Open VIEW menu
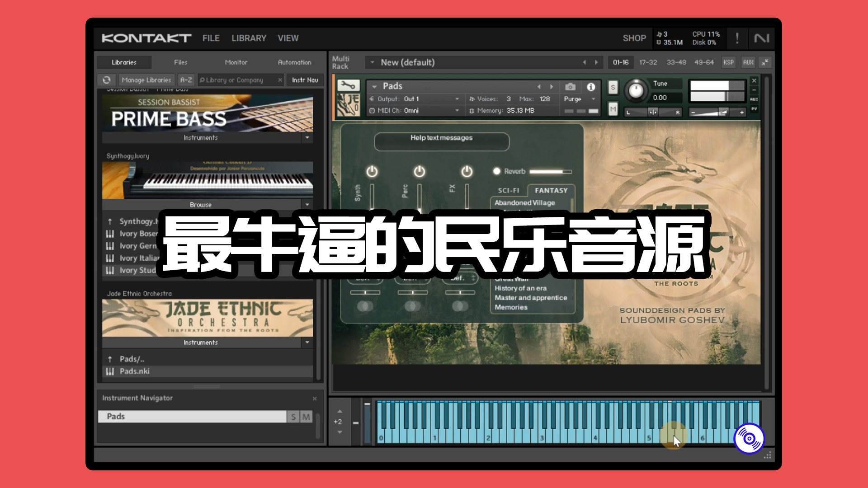The image size is (868, 488). pos(288,38)
